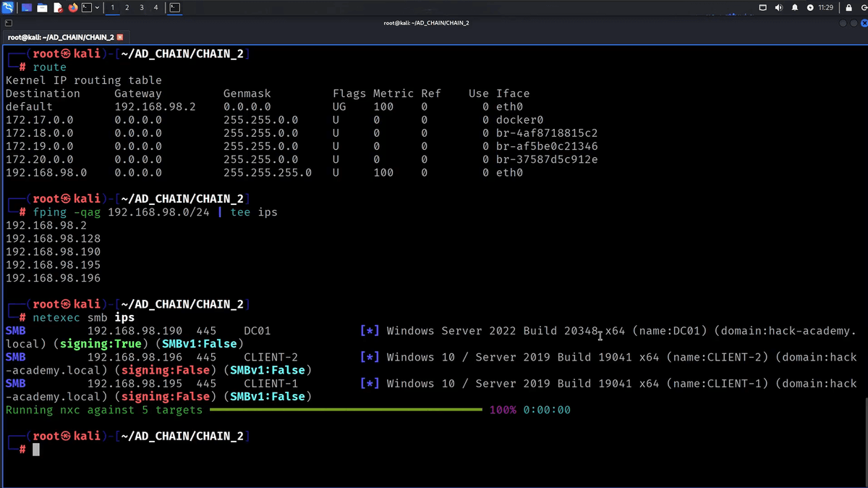The image size is (868, 488).
Task: Switch to workspace 4
Action: tap(156, 8)
